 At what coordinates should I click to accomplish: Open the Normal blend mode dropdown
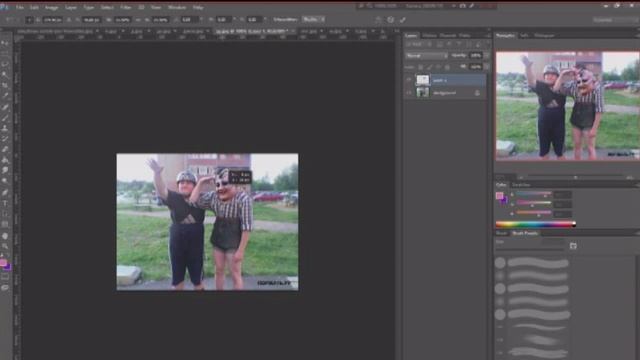(x=426, y=56)
